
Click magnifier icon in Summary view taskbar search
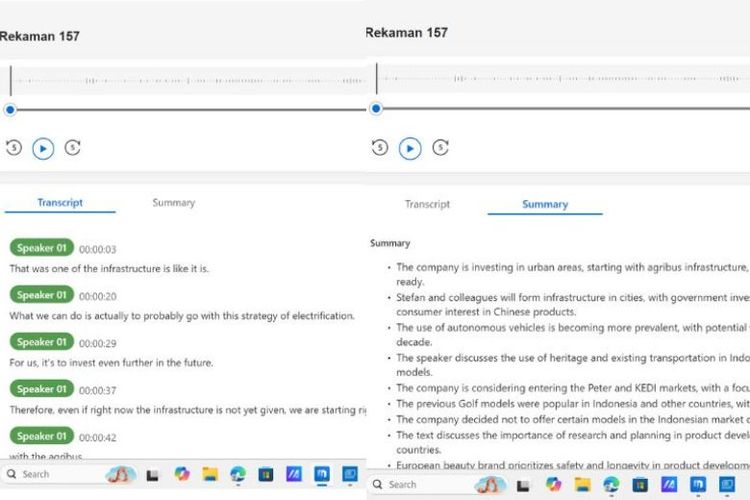tap(377, 484)
